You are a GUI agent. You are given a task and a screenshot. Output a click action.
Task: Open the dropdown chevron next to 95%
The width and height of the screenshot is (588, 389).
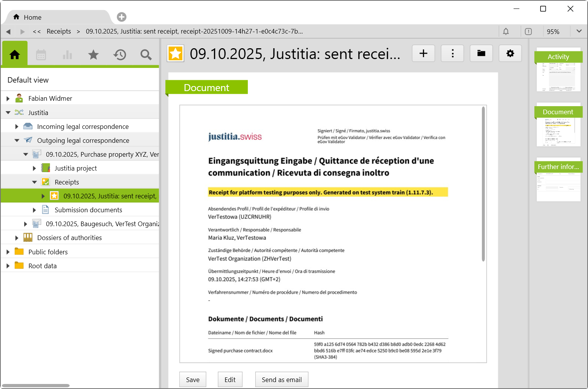(x=579, y=31)
